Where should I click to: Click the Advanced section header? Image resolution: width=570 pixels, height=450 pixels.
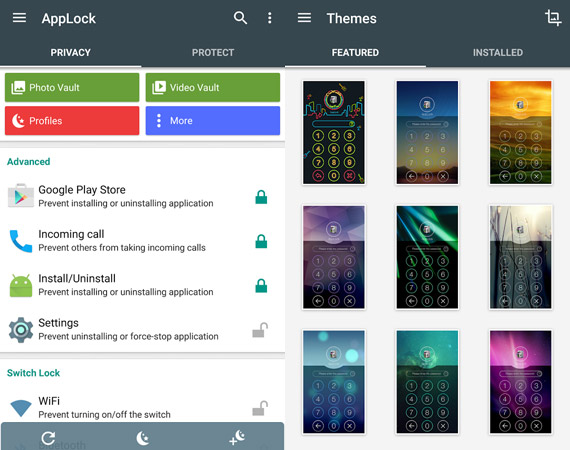[29, 162]
